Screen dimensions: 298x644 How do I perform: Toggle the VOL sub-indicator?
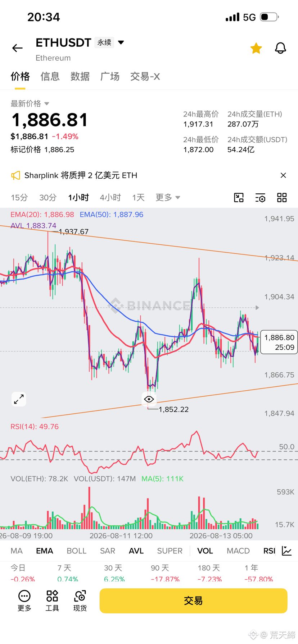205,551
